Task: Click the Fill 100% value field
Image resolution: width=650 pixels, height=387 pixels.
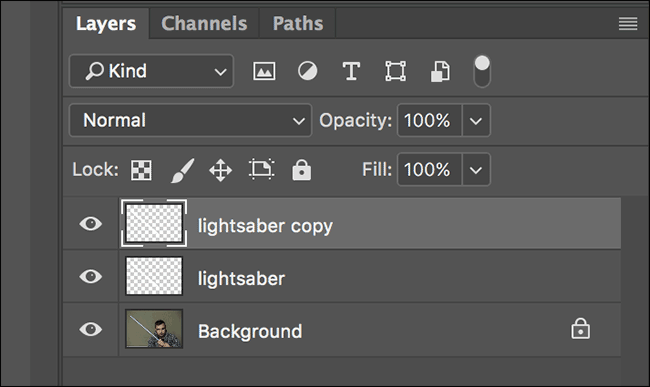Action: pyautogui.click(x=429, y=169)
